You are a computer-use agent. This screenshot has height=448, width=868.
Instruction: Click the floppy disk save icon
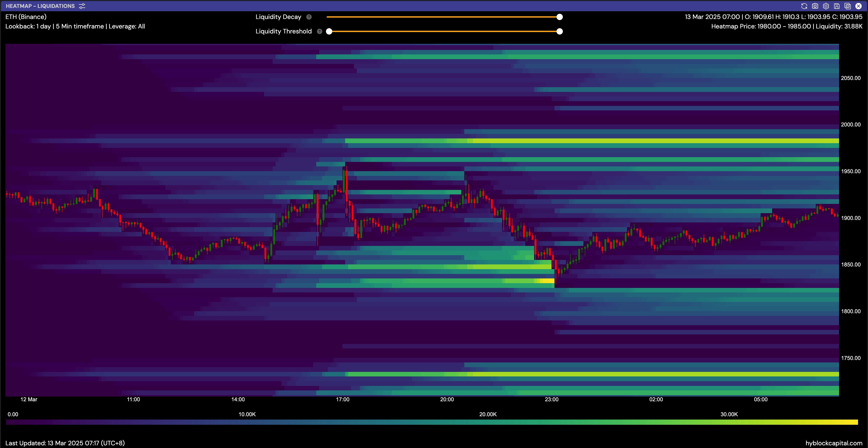tap(837, 6)
